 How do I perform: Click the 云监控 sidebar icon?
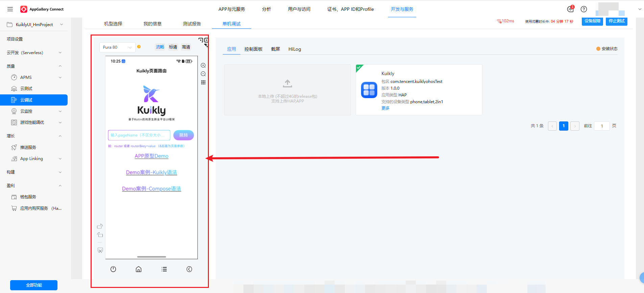tap(14, 111)
